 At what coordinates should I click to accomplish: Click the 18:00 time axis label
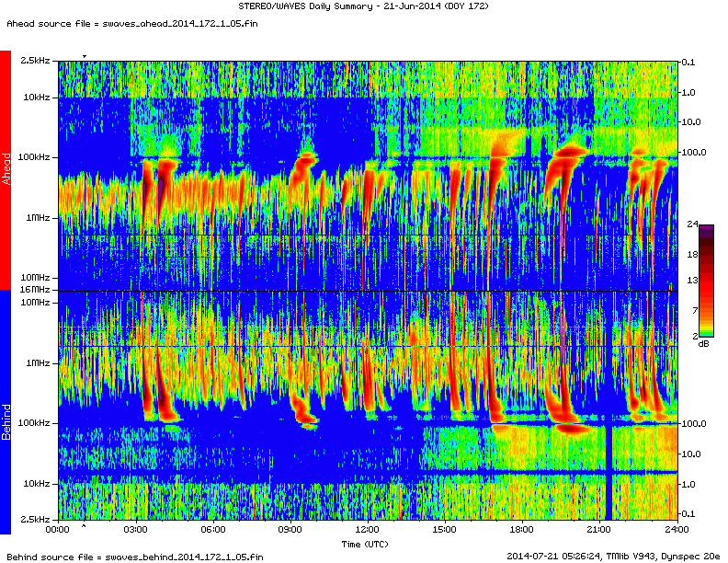tap(522, 530)
